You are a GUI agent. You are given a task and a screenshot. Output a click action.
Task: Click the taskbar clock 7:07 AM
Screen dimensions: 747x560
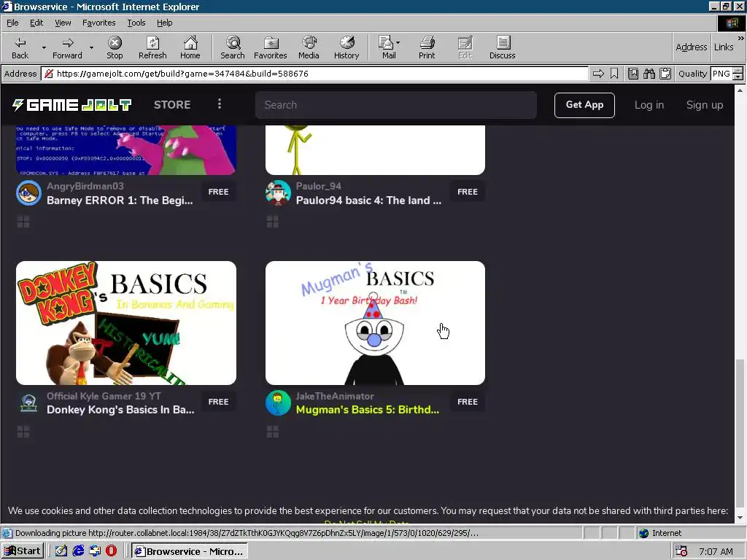pos(716,551)
